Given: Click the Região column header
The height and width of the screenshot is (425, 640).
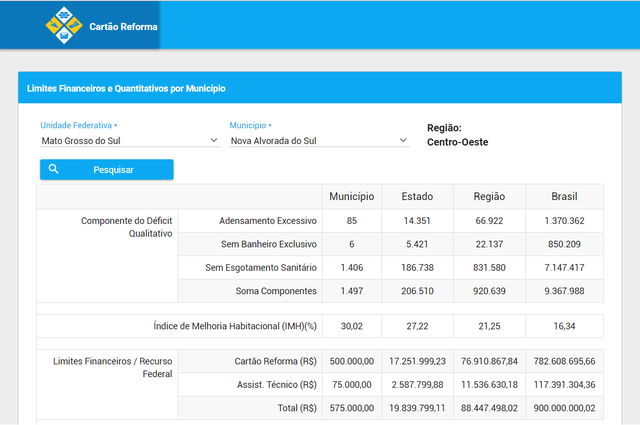Looking at the screenshot, I should (490, 197).
